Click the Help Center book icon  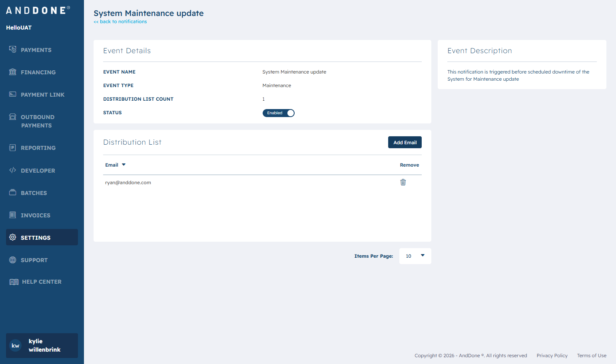(x=14, y=282)
